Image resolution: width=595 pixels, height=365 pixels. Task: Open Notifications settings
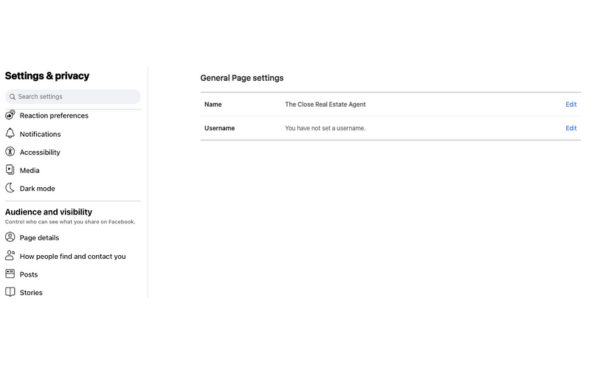click(40, 134)
